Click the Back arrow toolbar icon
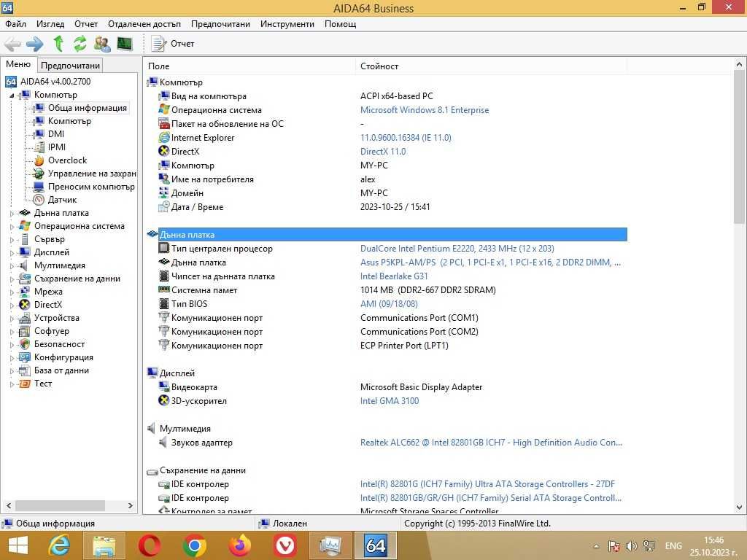The height and width of the screenshot is (560, 747). 13,44
